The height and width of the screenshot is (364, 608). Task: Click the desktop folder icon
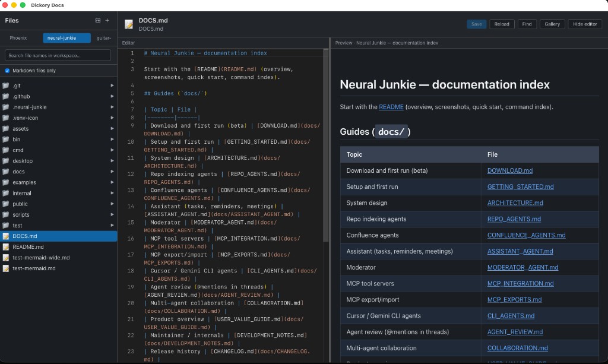[x=6, y=161]
